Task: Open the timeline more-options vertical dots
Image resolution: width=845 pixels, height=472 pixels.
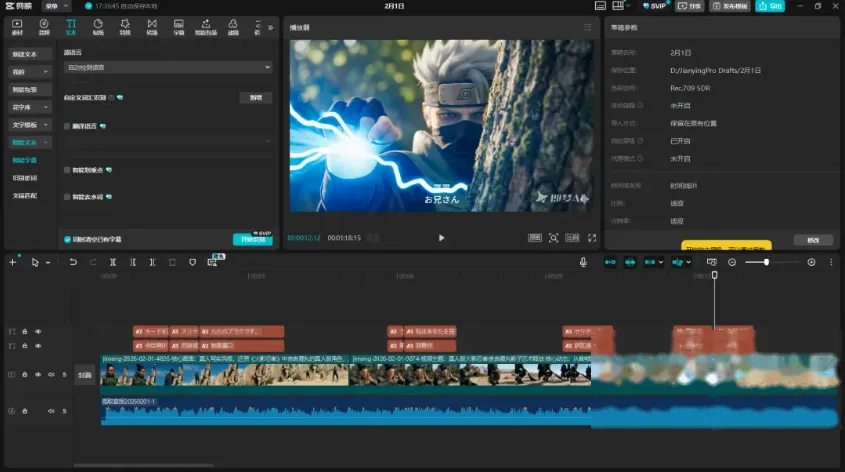Action: click(831, 262)
